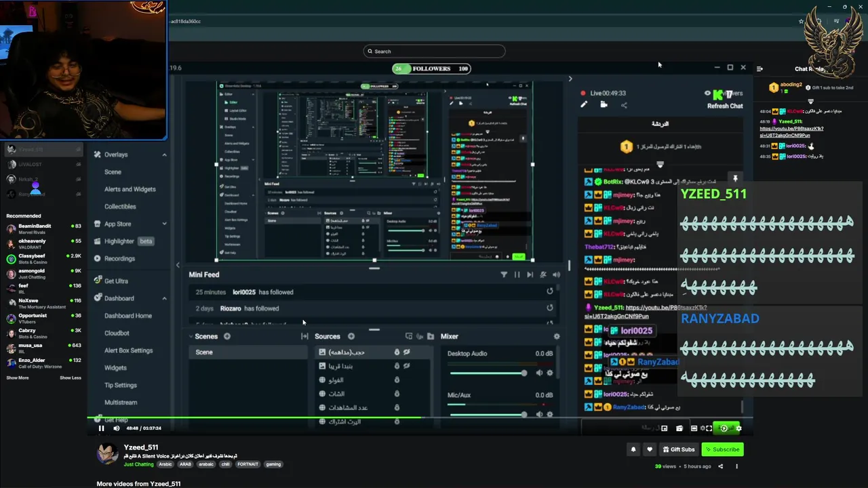Open Desktop Audio source settings gear
The height and width of the screenshot is (488, 868).
(x=550, y=373)
